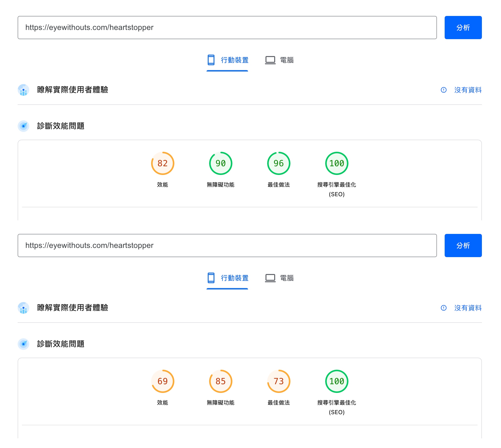This screenshot has width=501, height=448.
Task: Click the info alert icon next to second 沒有資料
Action: [444, 308]
